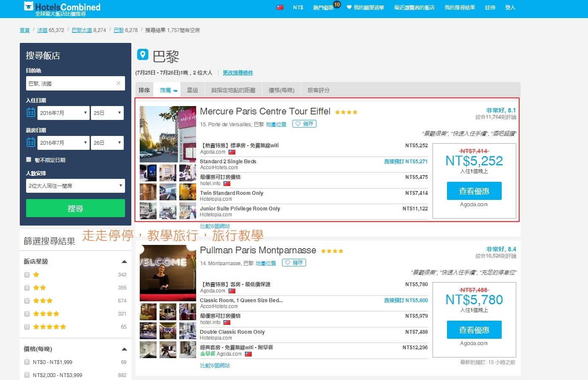Click flag icon beside Mercure Agoda.com offer
The image size is (588, 380).
[232, 152]
